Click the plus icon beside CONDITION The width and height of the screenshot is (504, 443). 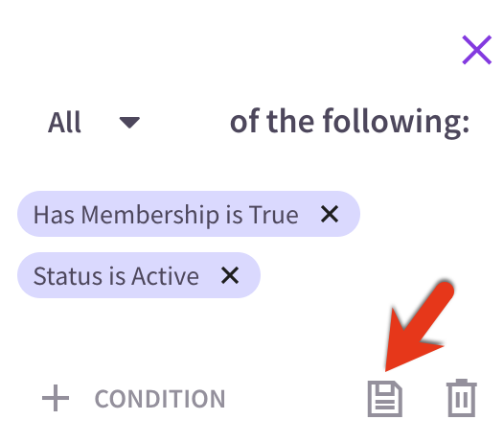coord(56,398)
